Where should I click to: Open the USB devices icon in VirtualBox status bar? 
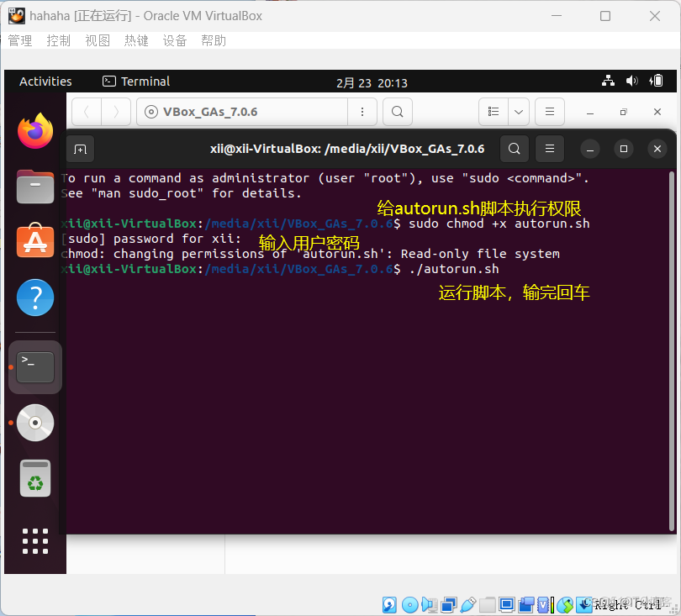pyautogui.click(x=470, y=603)
